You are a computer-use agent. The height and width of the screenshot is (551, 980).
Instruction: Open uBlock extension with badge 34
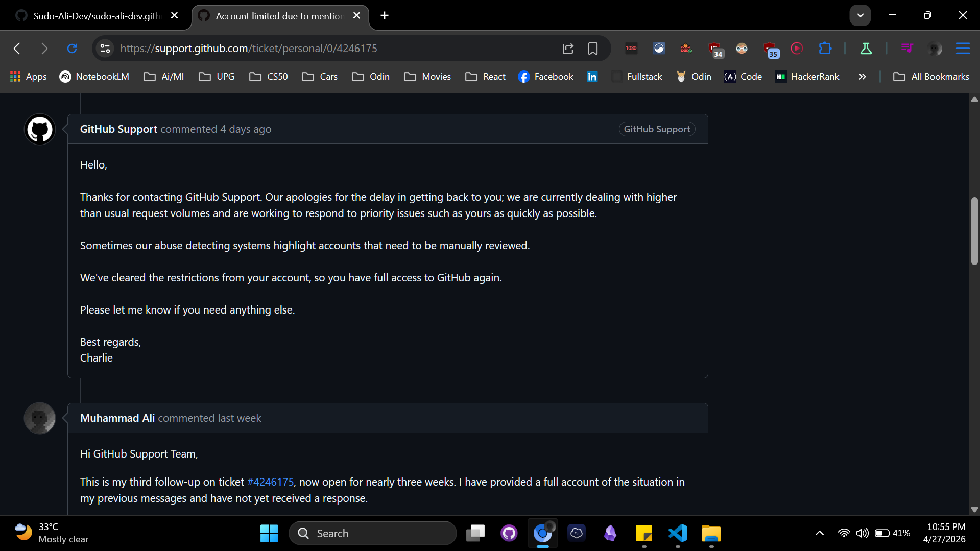tap(715, 50)
